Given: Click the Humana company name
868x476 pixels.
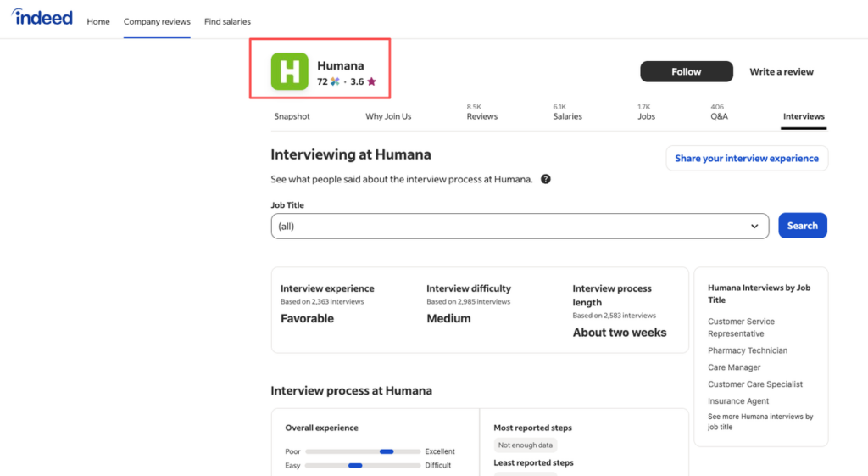Looking at the screenshot, I should (x=341, y=65).
